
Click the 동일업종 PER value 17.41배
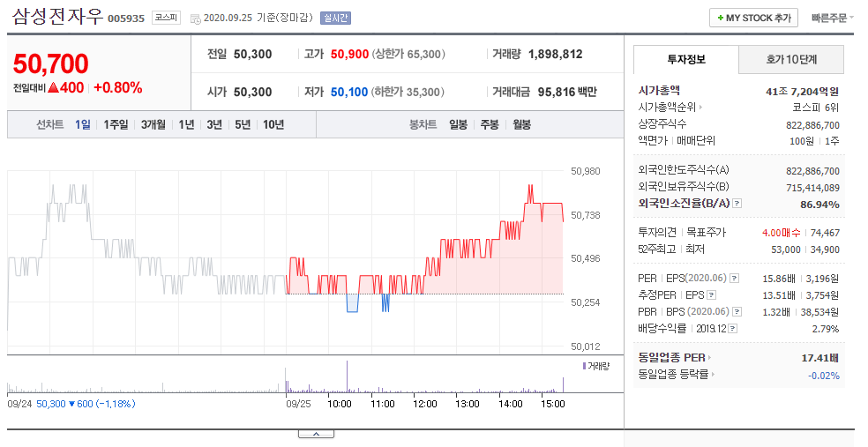[x=819, y=358]
